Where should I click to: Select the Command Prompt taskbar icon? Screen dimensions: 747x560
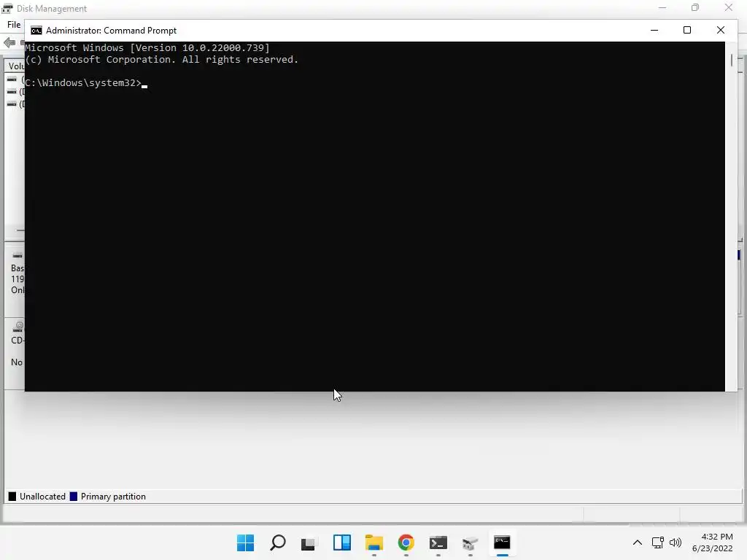[502, 542]
